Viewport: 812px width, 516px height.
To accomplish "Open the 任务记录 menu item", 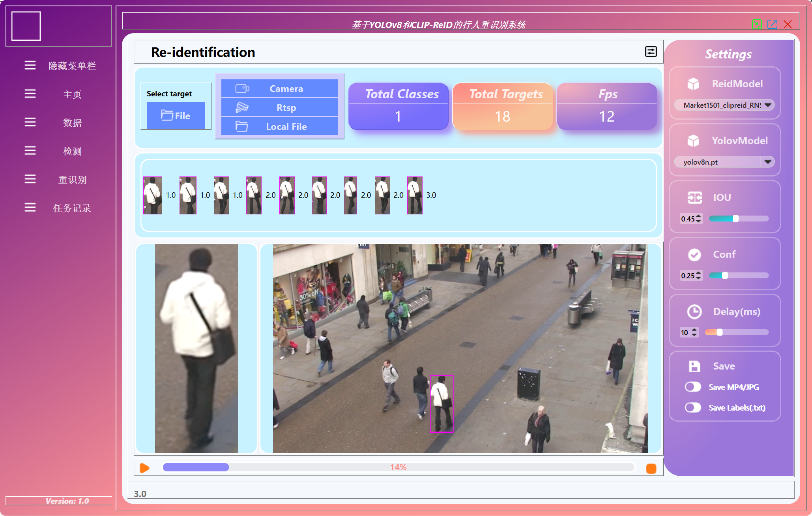I will click(x=72, y=208).
